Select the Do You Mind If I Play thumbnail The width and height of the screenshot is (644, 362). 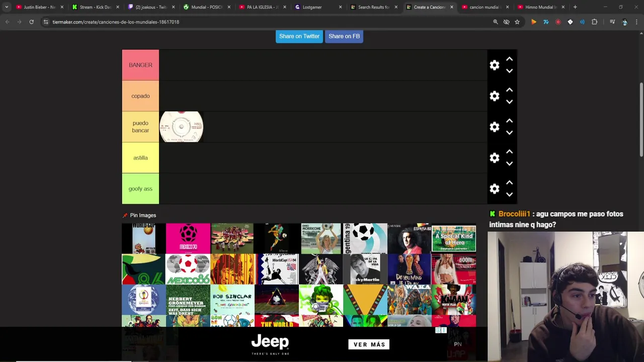click(x=410, y=269)
